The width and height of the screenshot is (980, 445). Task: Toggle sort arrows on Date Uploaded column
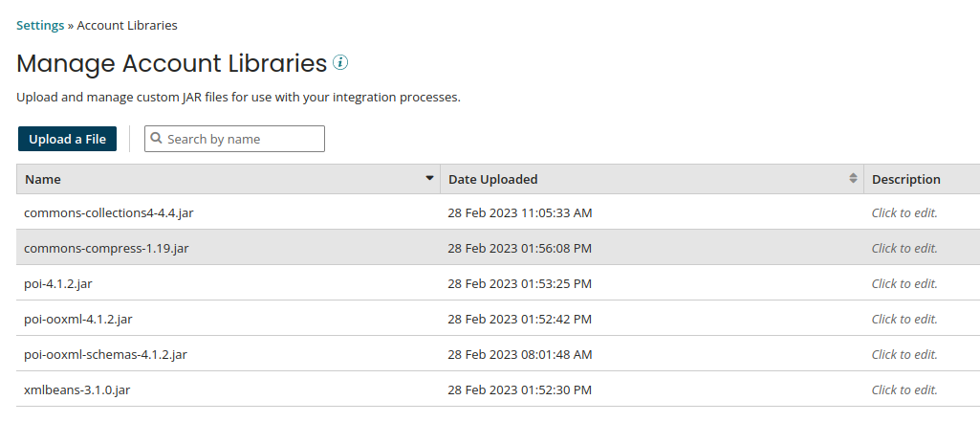853,179
